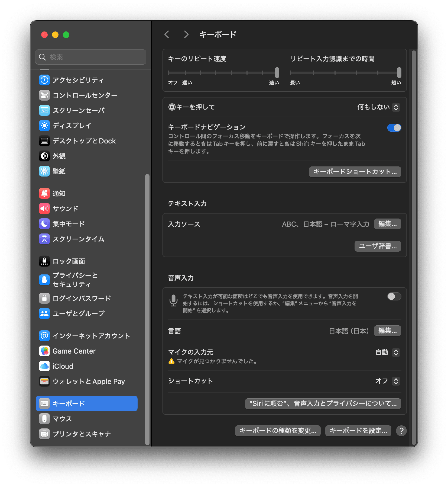Click the ユーザ辞書 button
This screenshot has width=448, height=487.
click(x=377, y=246)
